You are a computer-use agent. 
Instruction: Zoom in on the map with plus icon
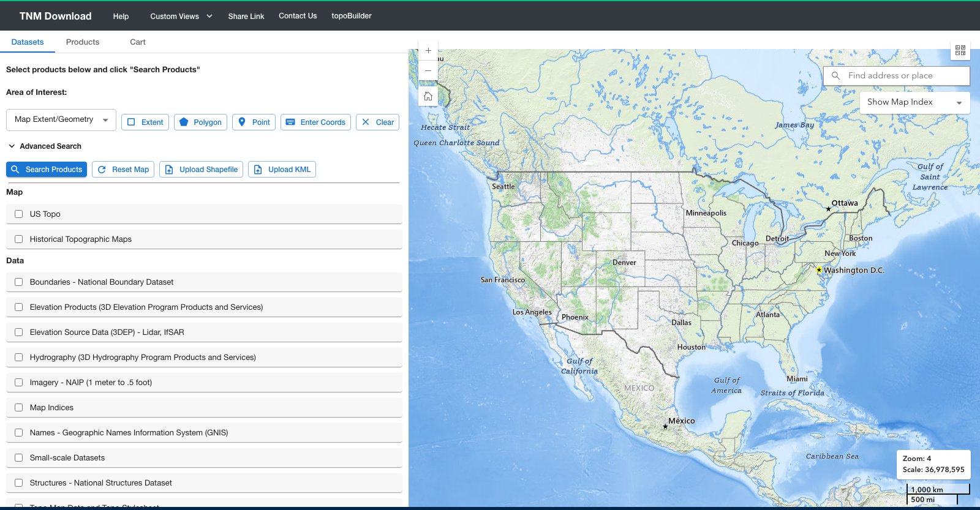pos(428,51)
